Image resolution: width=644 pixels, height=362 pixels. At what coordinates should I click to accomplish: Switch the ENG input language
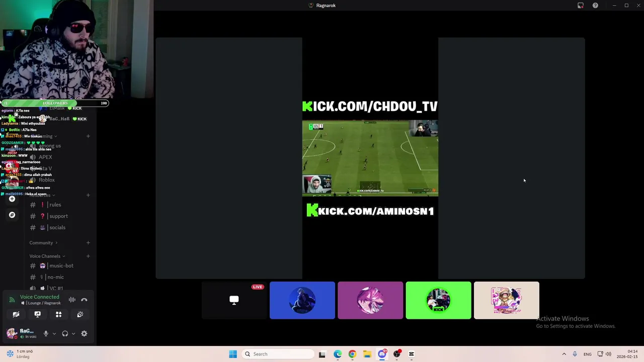(x=587, y=354)
